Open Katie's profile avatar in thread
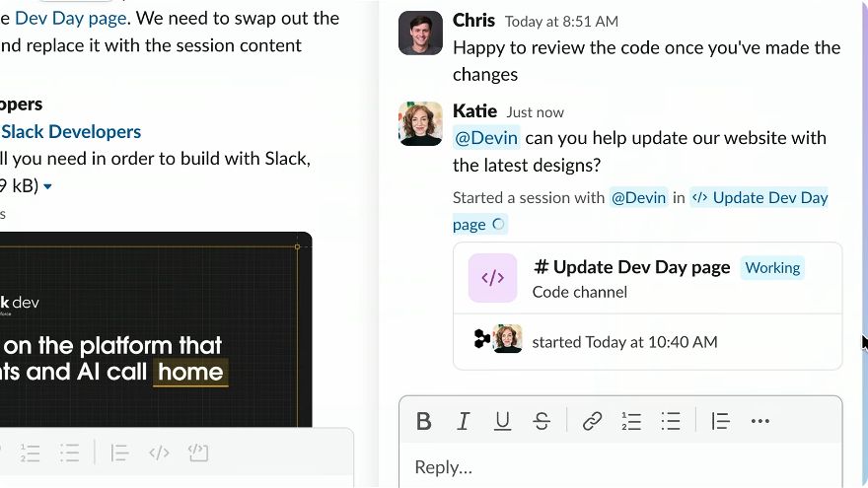The image size is (868, 488). [420, 124]
